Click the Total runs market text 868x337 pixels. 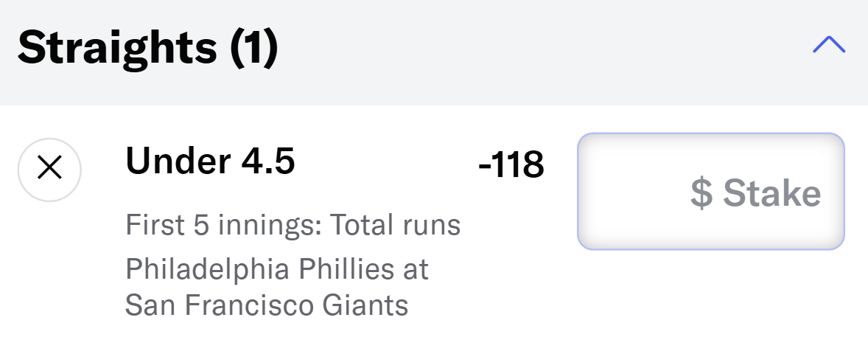(395, 225)
